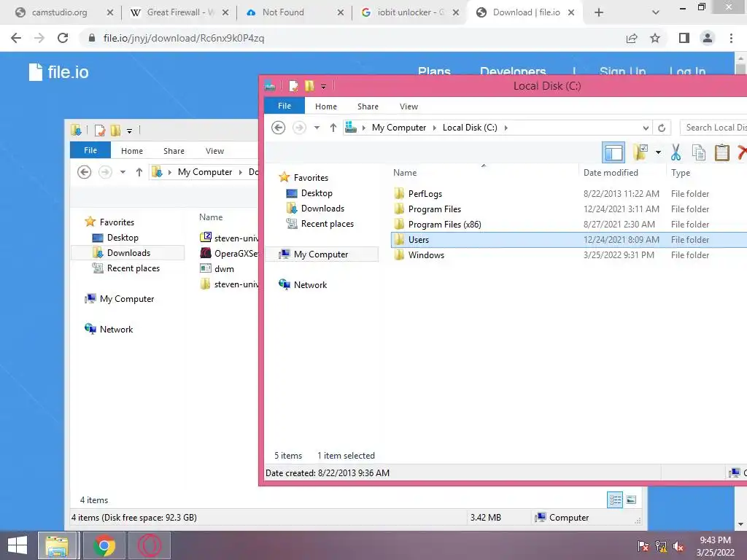Click the chevron after My Computer in Local Disk address bar
The height and width of the screenshot is (560, 747).
click(x=435, y=128)
